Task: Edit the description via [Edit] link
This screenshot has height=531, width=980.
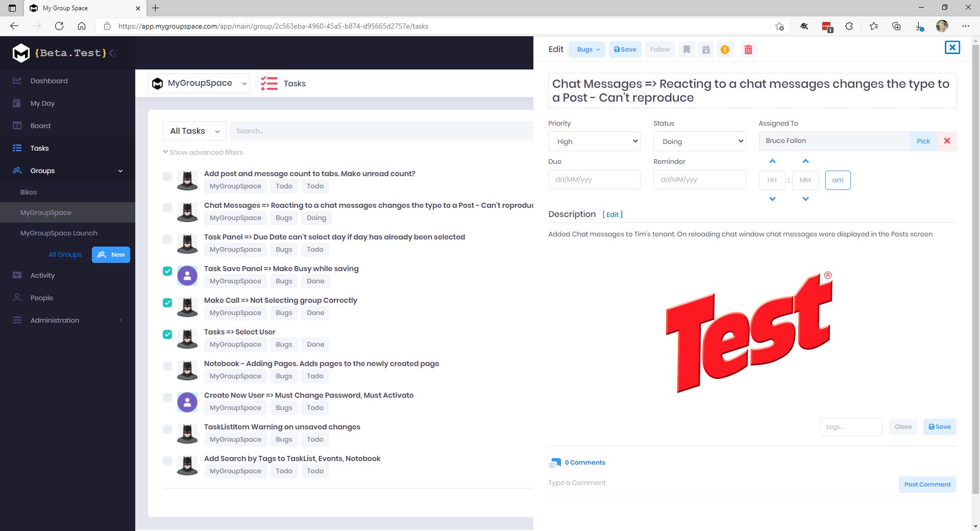Action: (612, 214)
